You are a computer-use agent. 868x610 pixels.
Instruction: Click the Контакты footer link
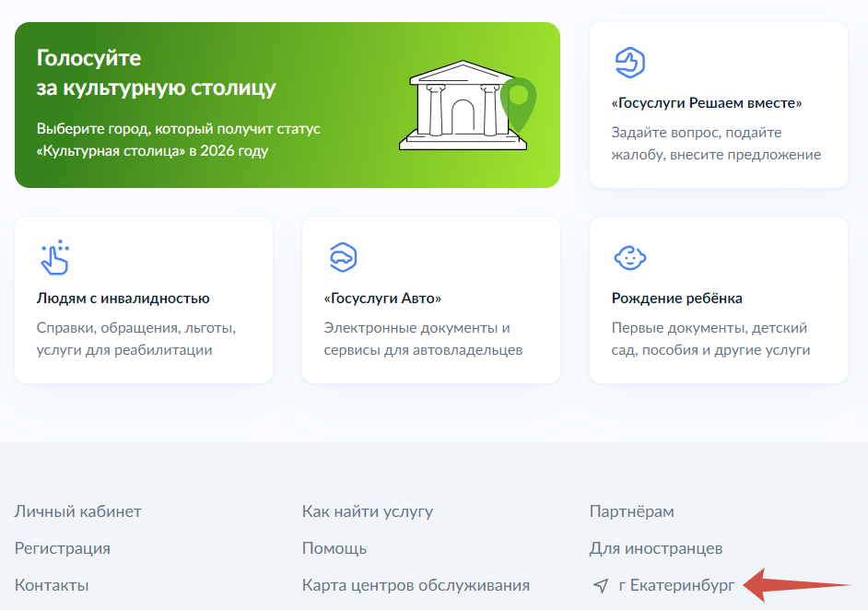tap(52, 585)
